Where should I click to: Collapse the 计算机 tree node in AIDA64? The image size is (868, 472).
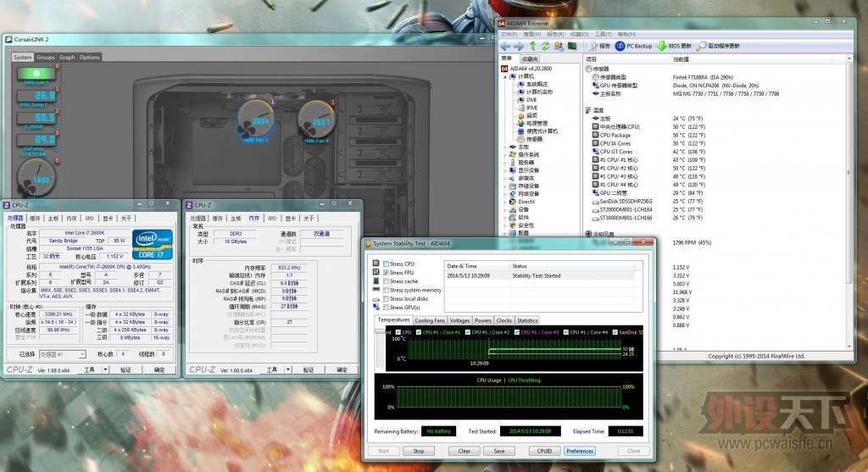pyautogui.click(x=505, y=76)
